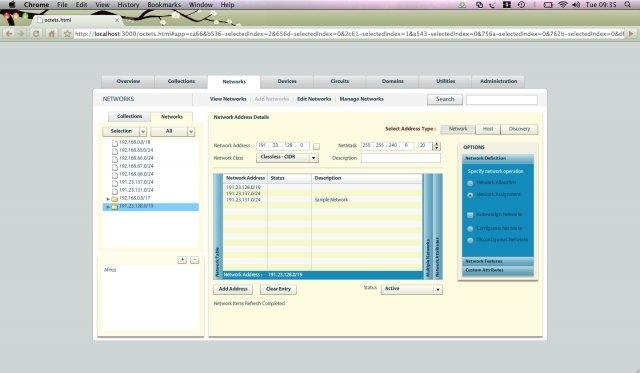
Task: Click the Description input field
Action: 401,158
